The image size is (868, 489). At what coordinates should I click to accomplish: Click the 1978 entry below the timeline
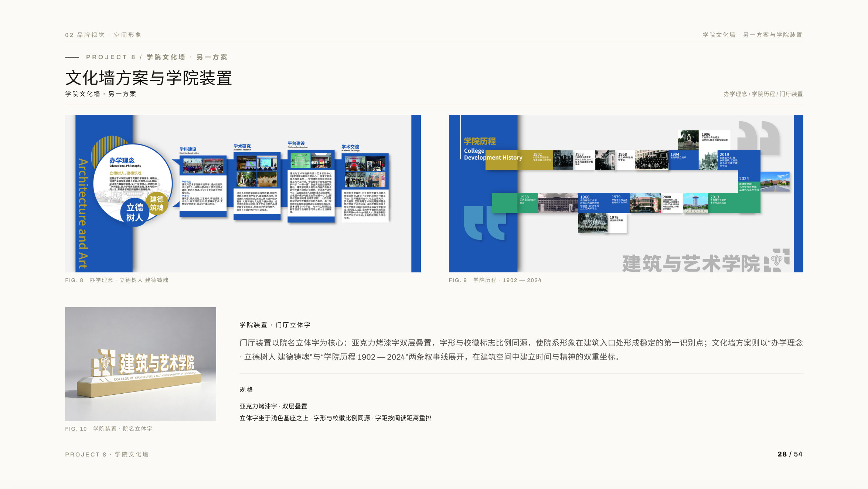pyautogui.click(x=617, y=218)
